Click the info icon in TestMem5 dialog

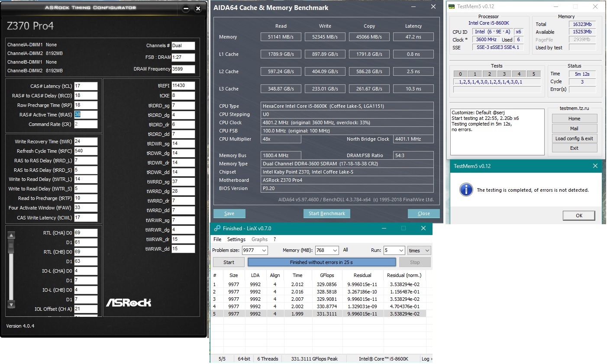[x=466, y=190]
